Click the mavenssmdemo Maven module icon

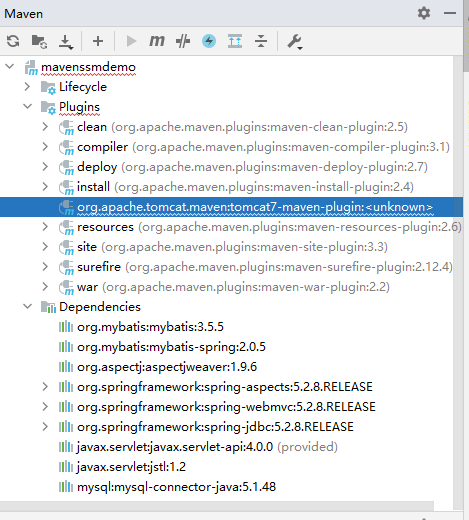tap(31, 68)
